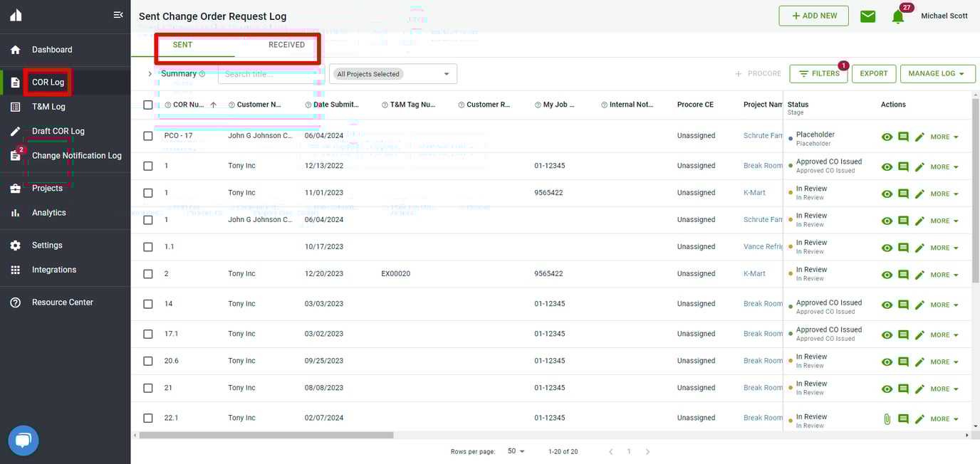Click the pencil edit icon for COR 1.1 row

pos(919,248)
